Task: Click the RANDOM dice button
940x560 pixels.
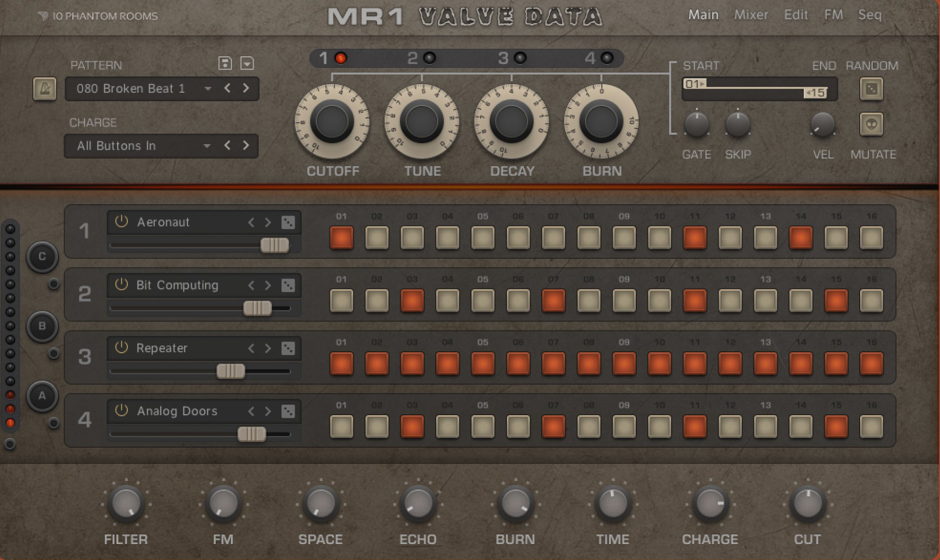Action: point(871,89)
